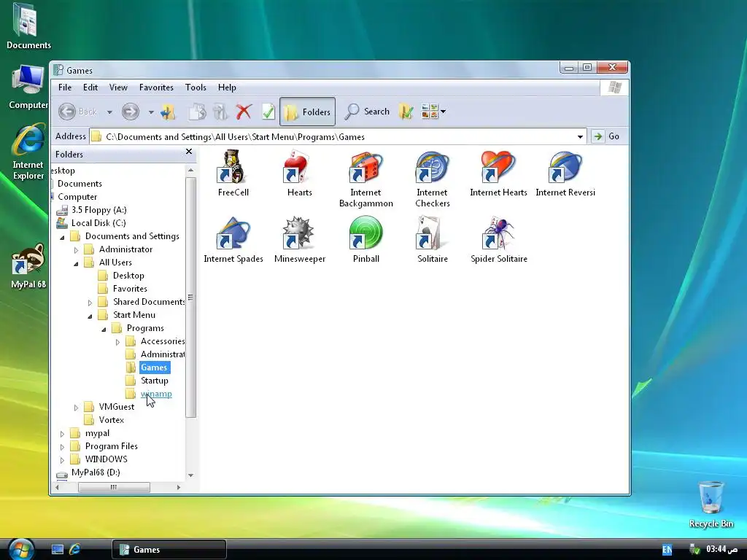Click Show Desktop quick launch icon
The image size is (747, 560).
coord(58,550)
